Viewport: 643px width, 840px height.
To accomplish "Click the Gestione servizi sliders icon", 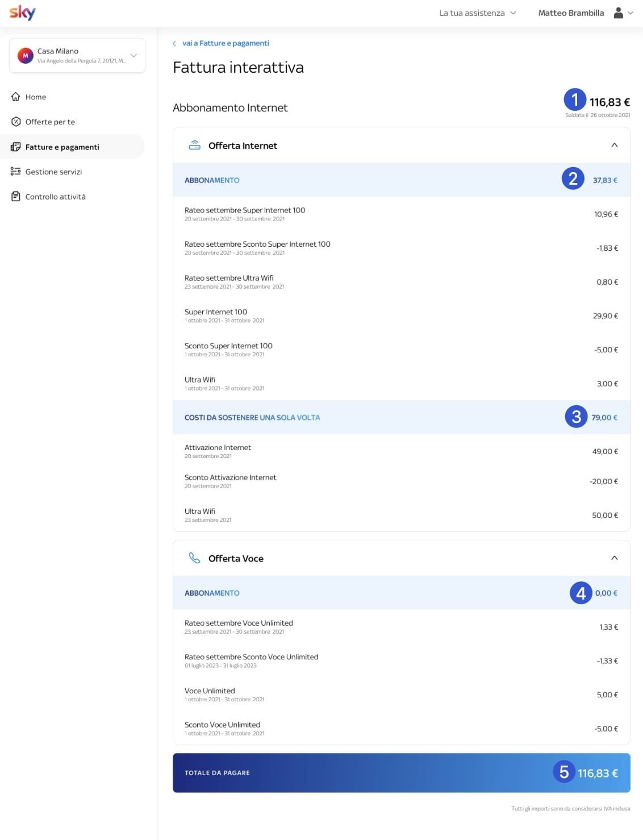I will (x=16, y=172).
